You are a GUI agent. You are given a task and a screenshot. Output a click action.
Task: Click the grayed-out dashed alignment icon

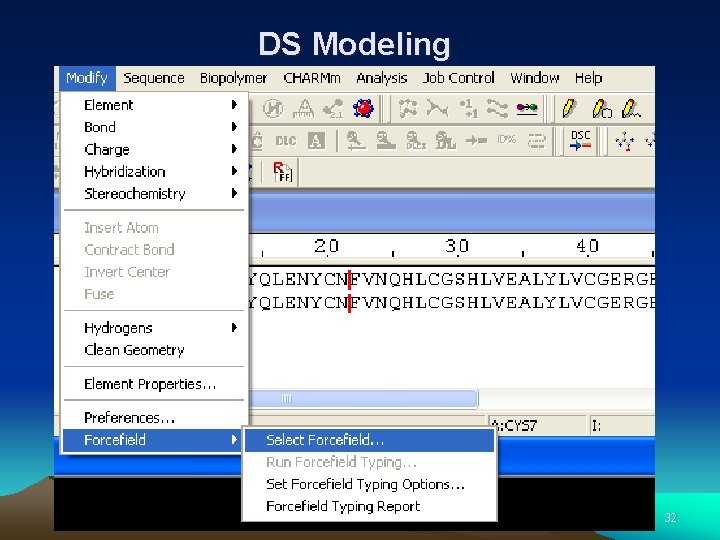coord(536,141)
